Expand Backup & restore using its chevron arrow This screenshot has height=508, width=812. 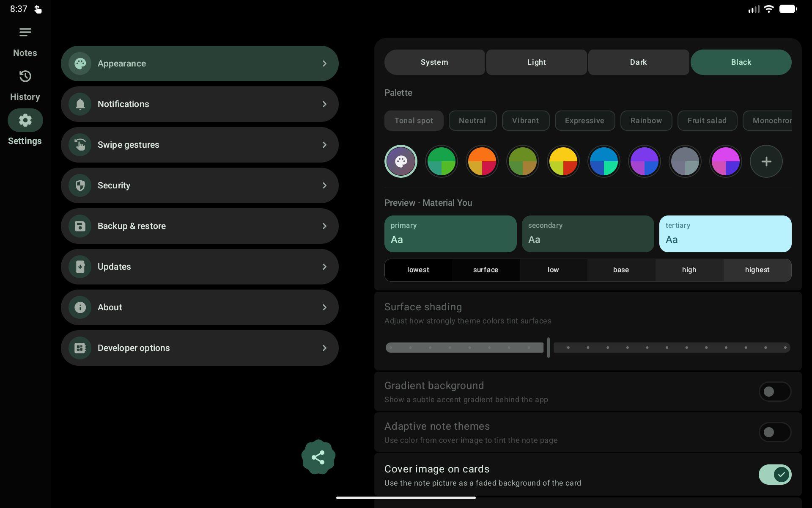click(324, 226)
